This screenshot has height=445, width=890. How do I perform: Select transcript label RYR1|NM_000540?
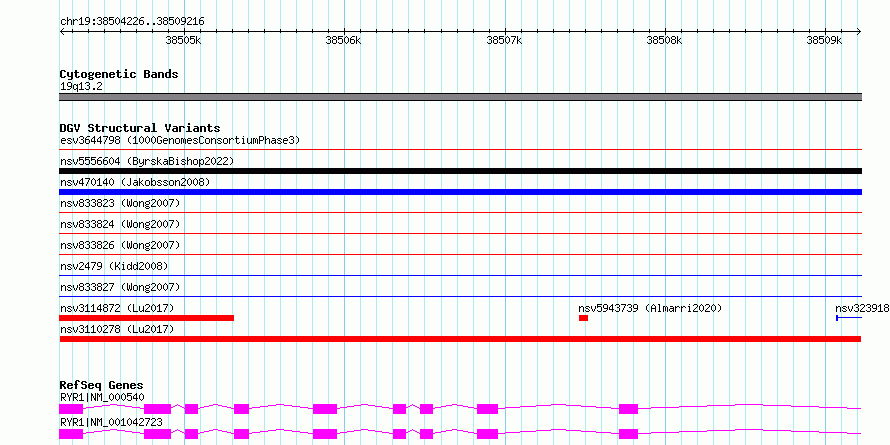(102, 397)
